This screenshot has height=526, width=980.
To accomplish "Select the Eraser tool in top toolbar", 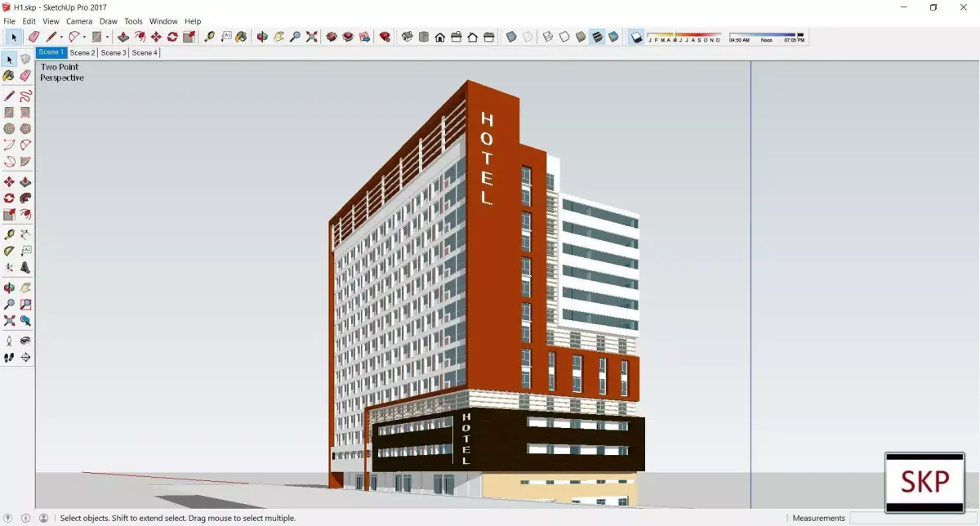I will click(33, 37).
